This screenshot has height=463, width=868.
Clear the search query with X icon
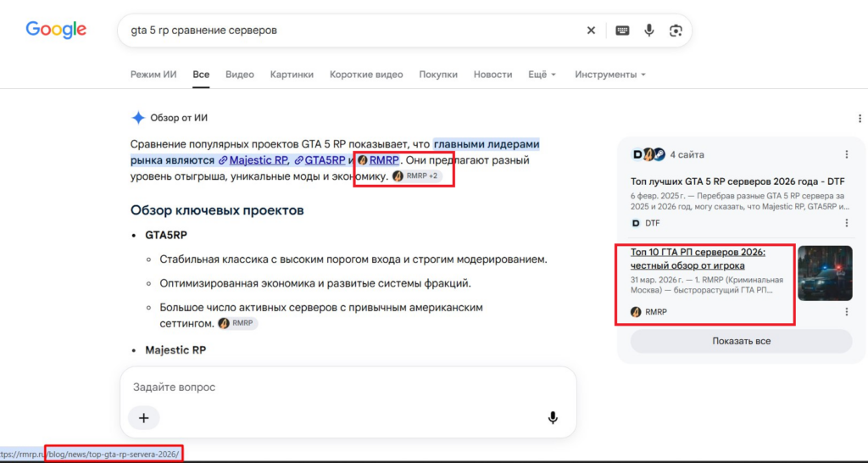[x=591, y=31]
